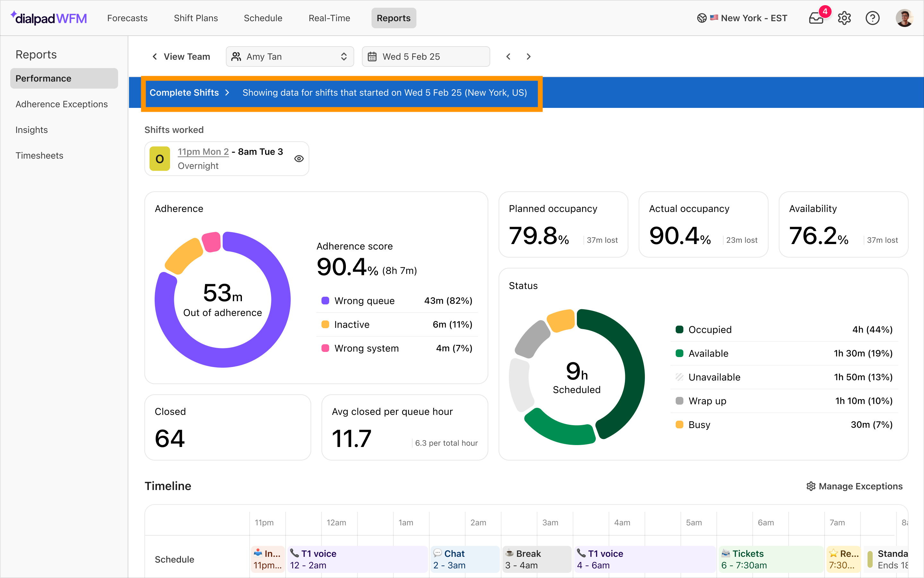The width and height of the screenshot is (924, 578).
Task: Click the Availability 76.2% card
Action: point(843,224)
